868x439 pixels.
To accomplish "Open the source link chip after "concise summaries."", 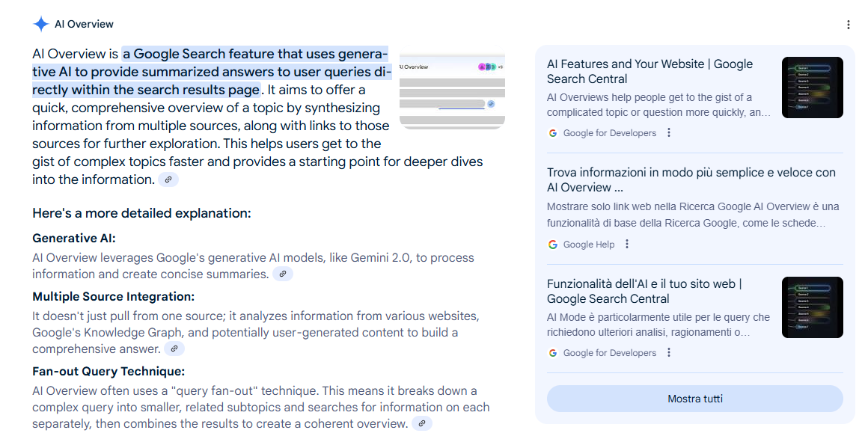I will 283,274.
